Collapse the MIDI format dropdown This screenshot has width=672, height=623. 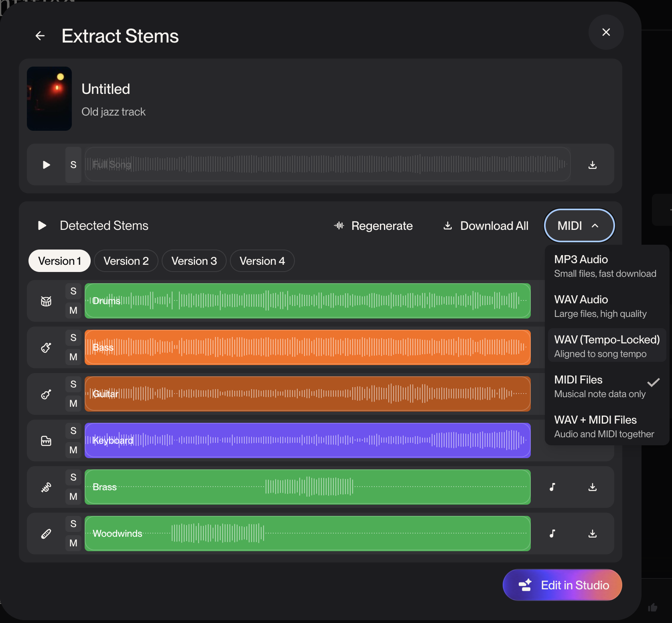579,226
